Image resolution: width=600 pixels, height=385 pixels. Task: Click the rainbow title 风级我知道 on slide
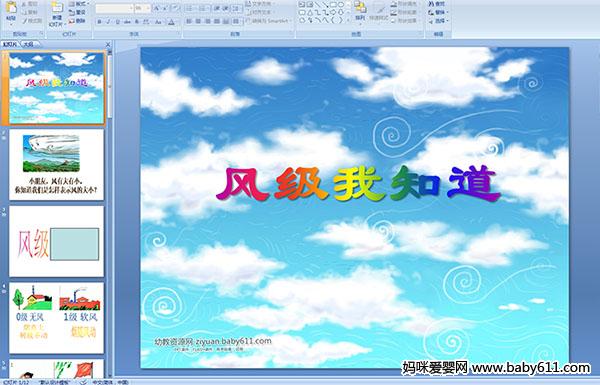point(359,184)
